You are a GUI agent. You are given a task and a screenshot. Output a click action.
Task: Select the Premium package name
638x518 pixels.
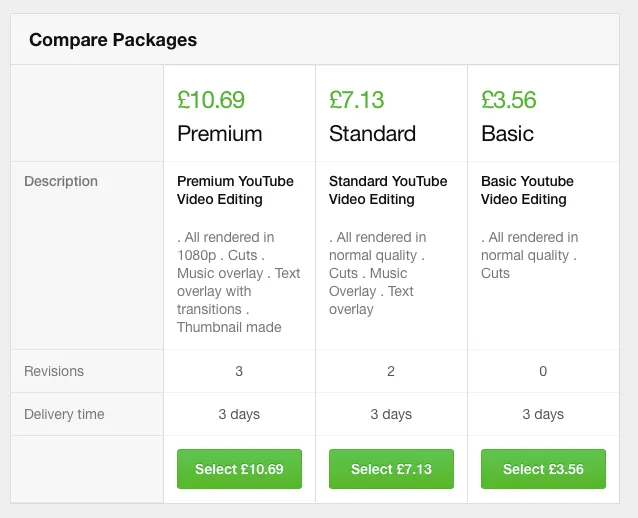pyautogui.click(x=220, y=134)
